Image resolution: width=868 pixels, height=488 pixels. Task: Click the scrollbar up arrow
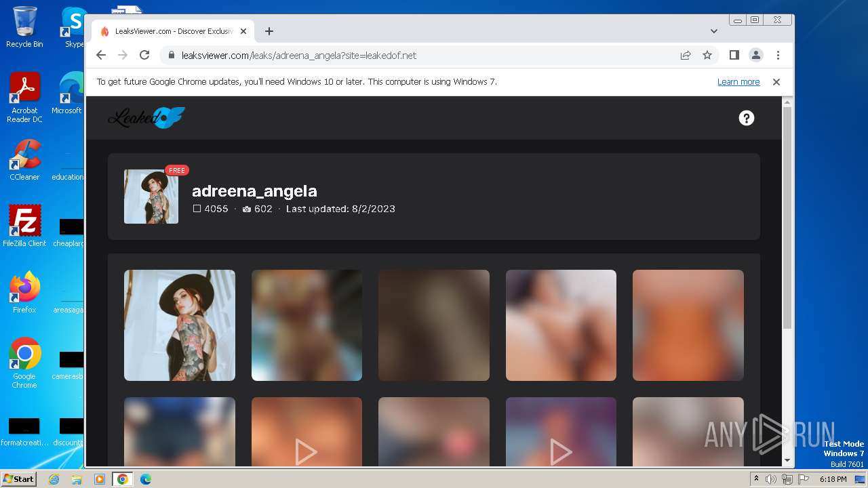(x=787, y=102)
